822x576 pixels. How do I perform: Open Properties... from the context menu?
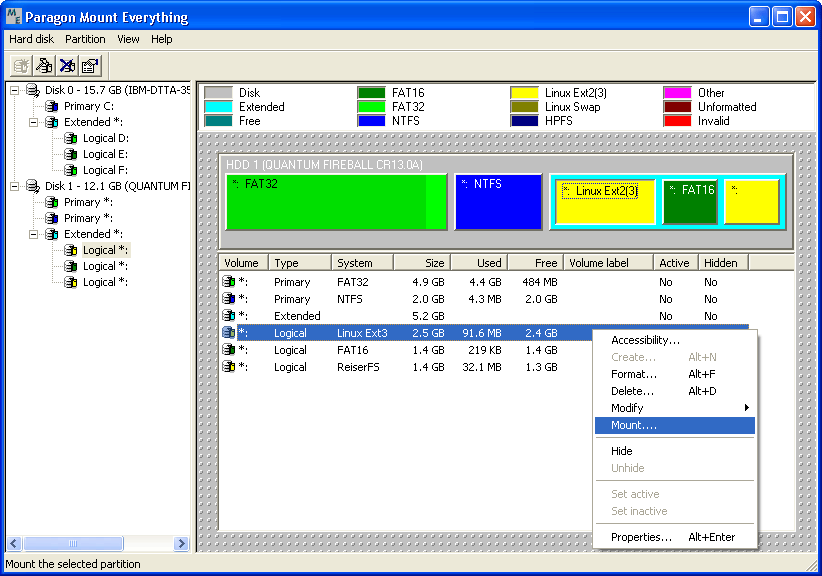click(675, 537)
